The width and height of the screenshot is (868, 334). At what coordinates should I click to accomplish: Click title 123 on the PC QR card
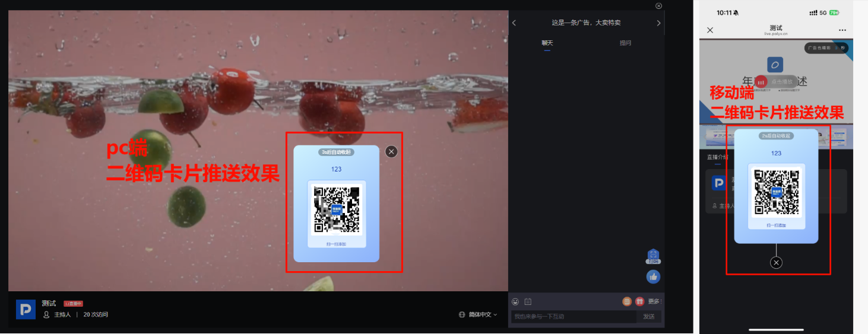tap(337, 169)
